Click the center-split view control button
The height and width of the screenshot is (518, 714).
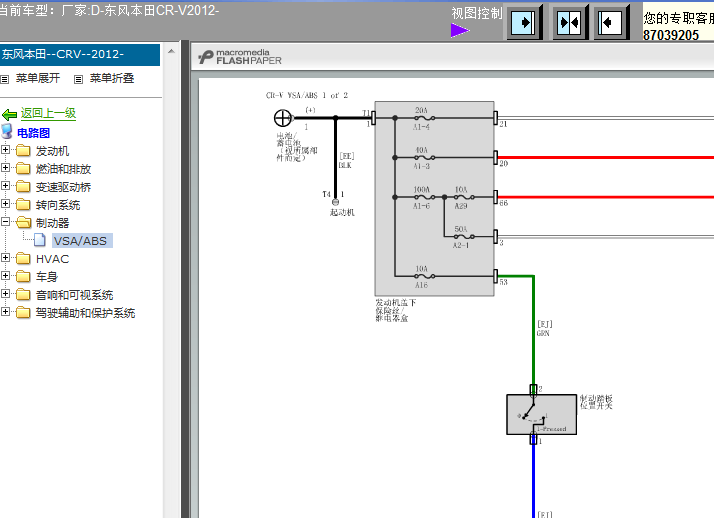point(569,22)
